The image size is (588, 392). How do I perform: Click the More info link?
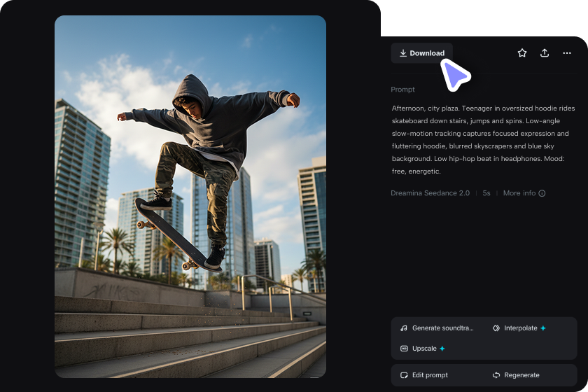[x=519, y=193]
